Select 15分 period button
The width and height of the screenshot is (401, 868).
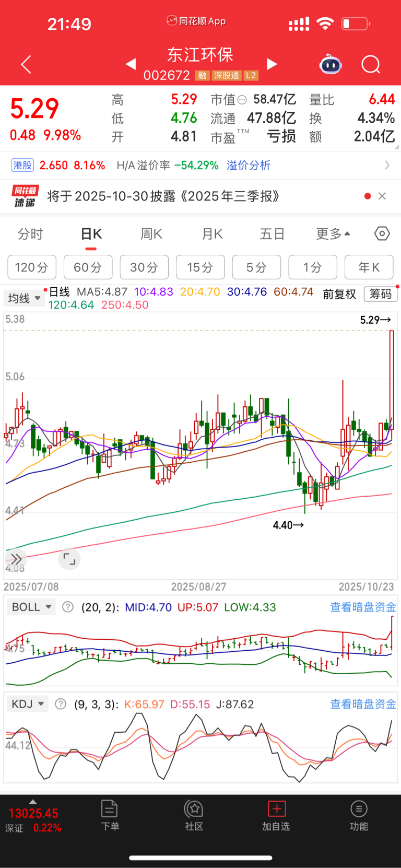pyautogui.click(x=200, y=267)
